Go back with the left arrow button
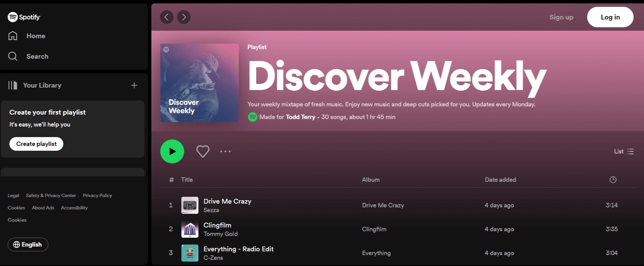Viewport: 644px width, 266px height. 167,17
